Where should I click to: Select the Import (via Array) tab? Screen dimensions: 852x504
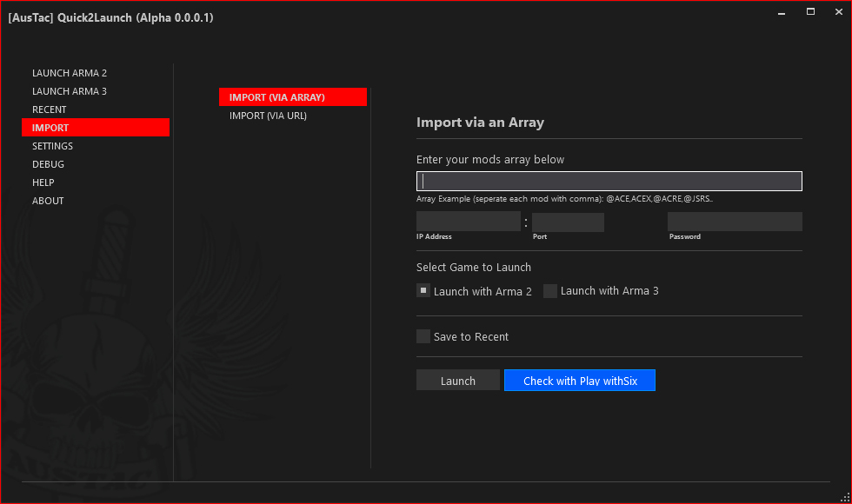click(x=293, y=97)
